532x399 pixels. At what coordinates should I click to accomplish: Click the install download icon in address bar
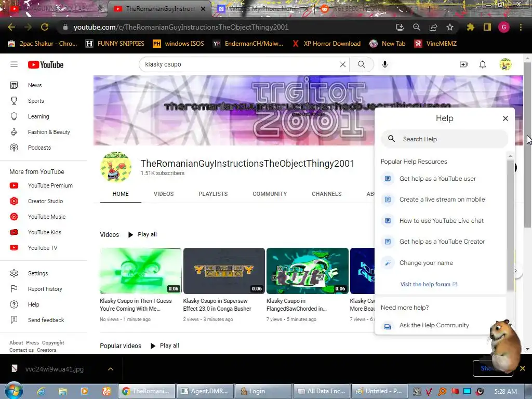coord(400,27)
